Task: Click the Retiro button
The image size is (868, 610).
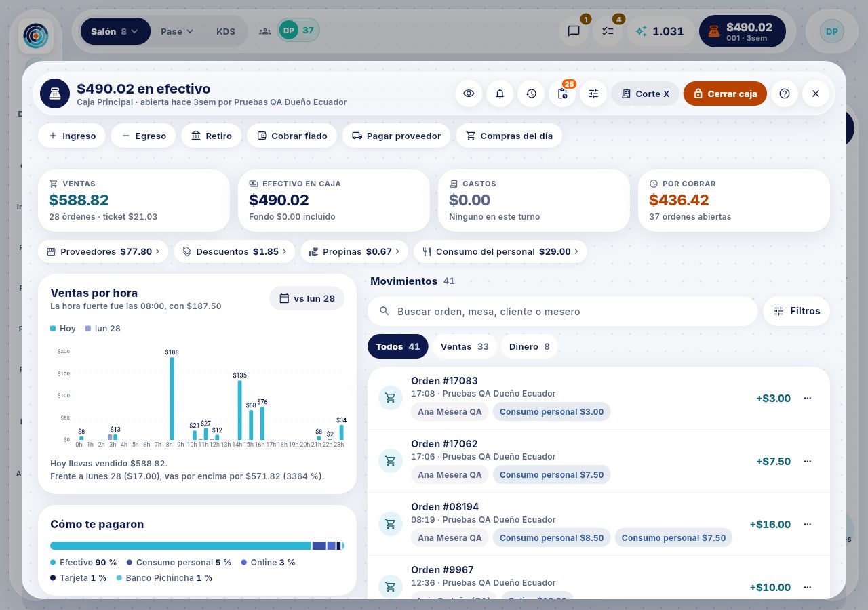Action: [x=212, y=136]
